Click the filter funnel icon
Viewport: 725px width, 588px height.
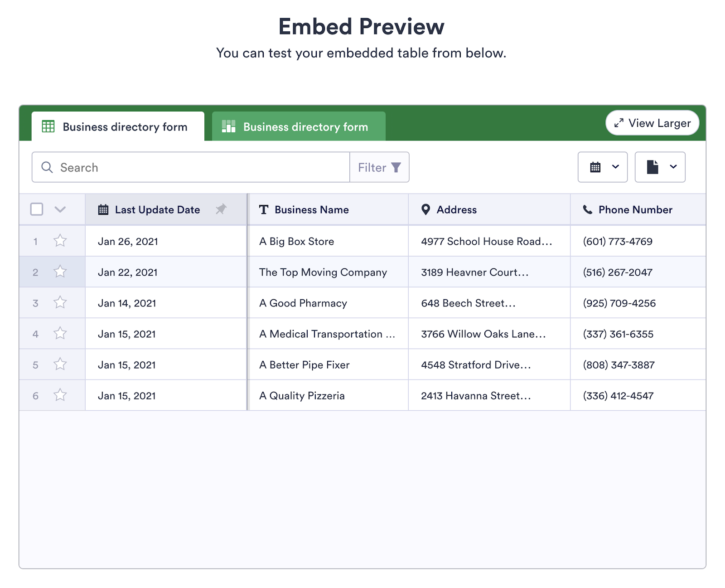pos(396,168)
